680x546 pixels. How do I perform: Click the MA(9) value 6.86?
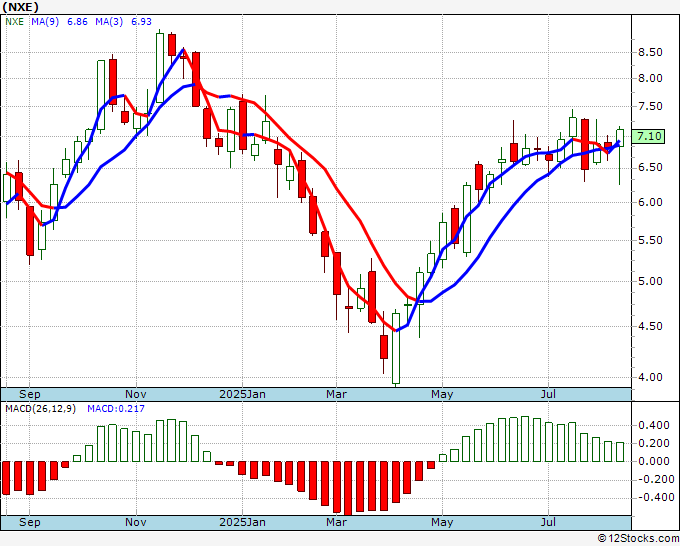point(77,21)
